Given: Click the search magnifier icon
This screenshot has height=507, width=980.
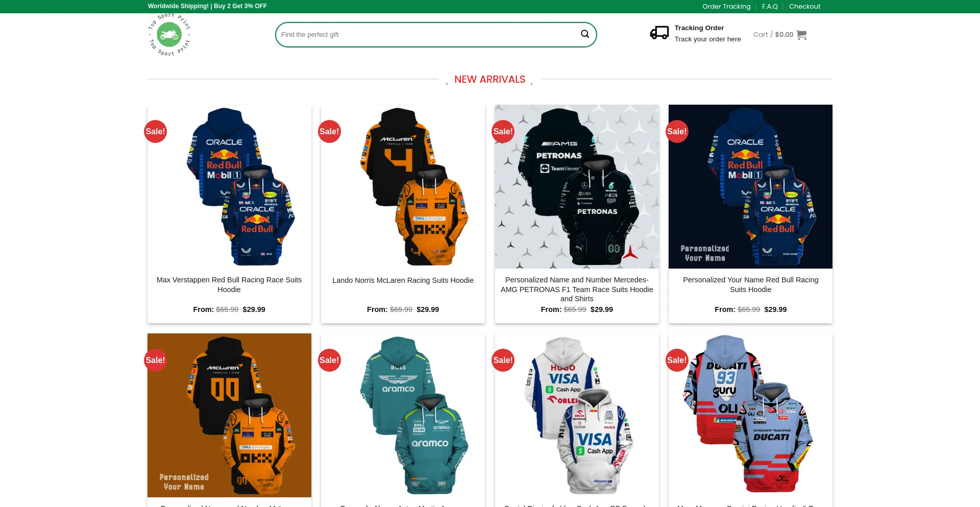Looking at the screenshot, I should tap(585, 34).
